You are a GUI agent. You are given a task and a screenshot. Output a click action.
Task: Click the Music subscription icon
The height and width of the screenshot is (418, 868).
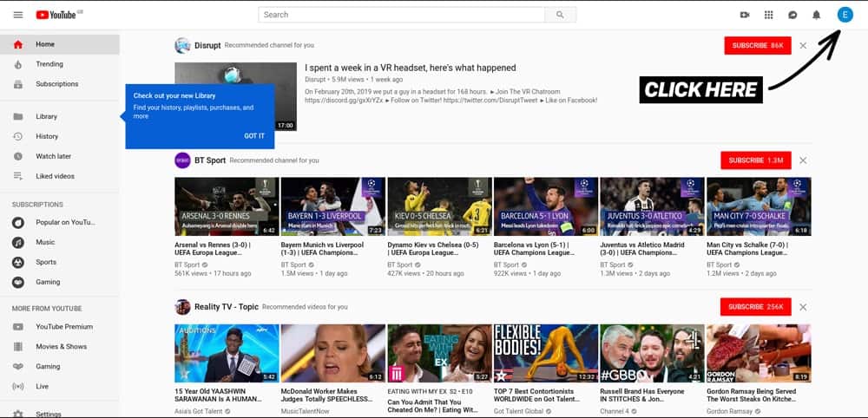(x=18, y=242)
